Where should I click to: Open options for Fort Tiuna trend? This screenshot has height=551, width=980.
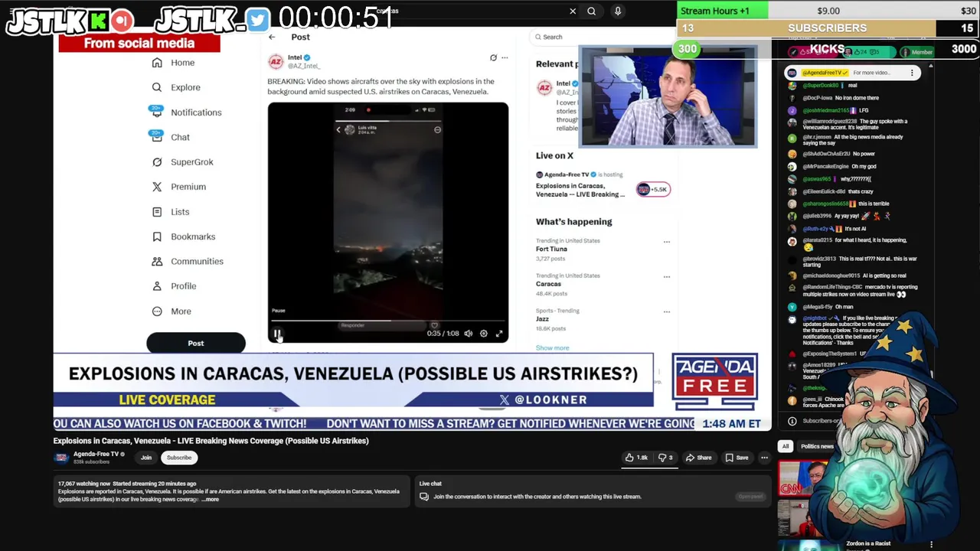pos(667,242)
